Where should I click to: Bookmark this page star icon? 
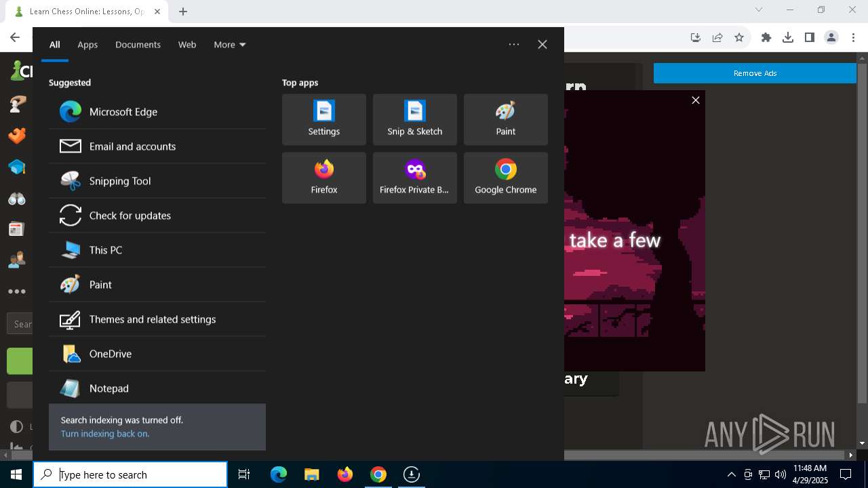pyautogui.click(x=739, y=37)
